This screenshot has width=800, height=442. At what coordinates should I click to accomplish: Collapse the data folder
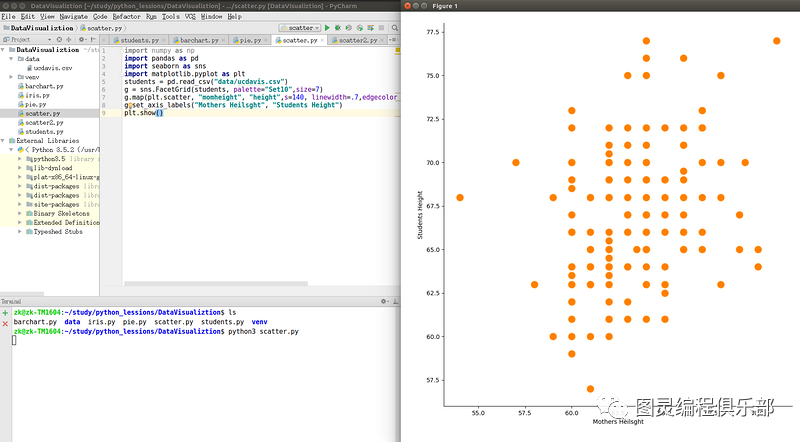[x=11, y=59]
